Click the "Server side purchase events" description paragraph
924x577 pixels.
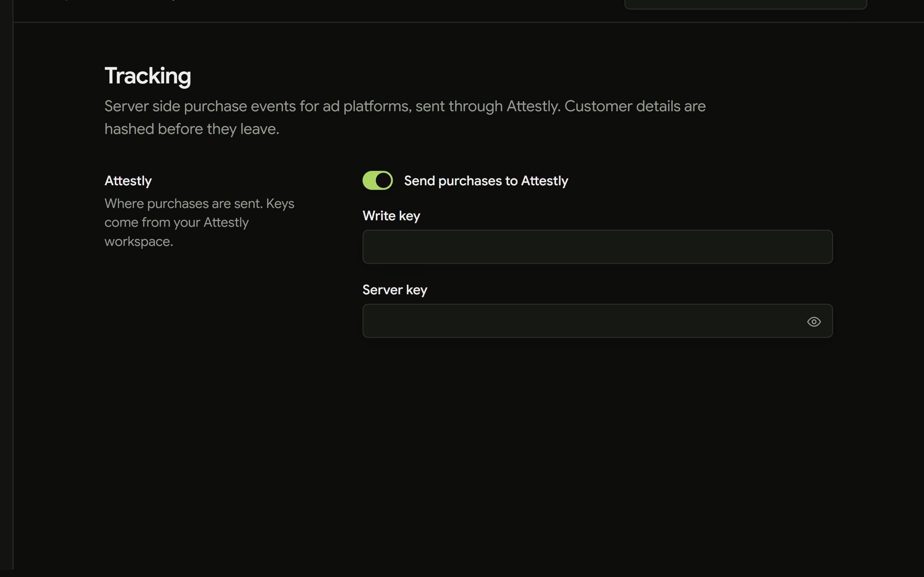pyautogui.click(x=405, y=118)
